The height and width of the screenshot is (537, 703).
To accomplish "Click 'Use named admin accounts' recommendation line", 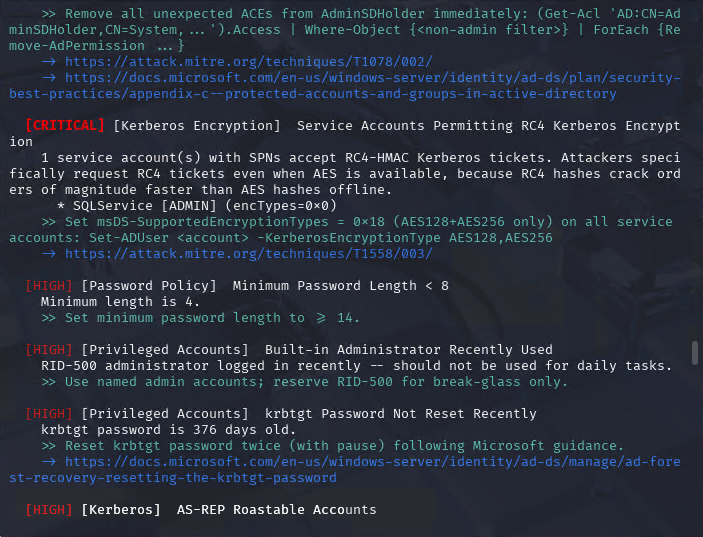I will 304,382.
